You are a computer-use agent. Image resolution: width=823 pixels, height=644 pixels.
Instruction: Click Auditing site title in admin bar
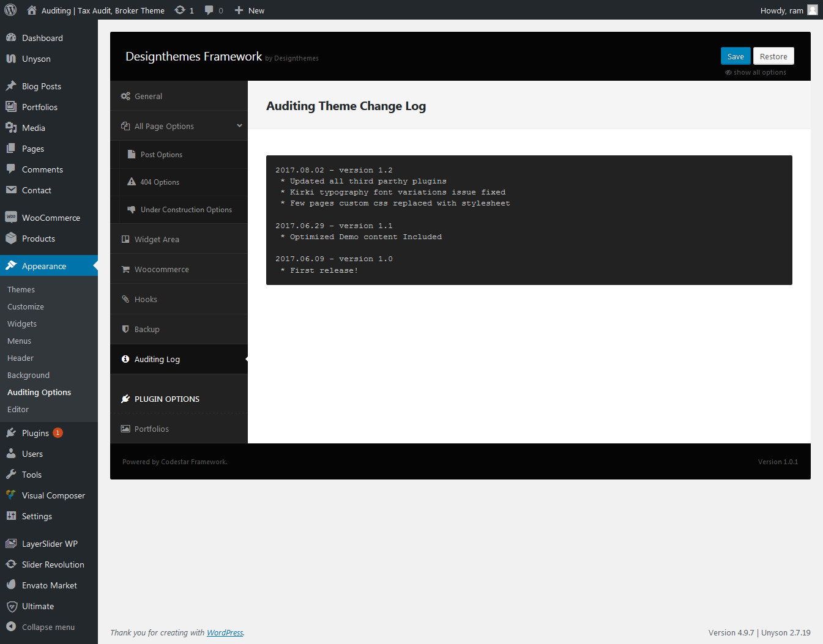click(x=103, y=10)
